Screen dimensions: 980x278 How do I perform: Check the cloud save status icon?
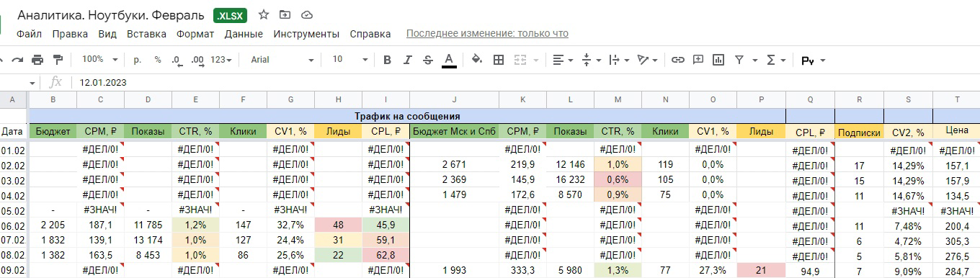[x=307, y=14]
